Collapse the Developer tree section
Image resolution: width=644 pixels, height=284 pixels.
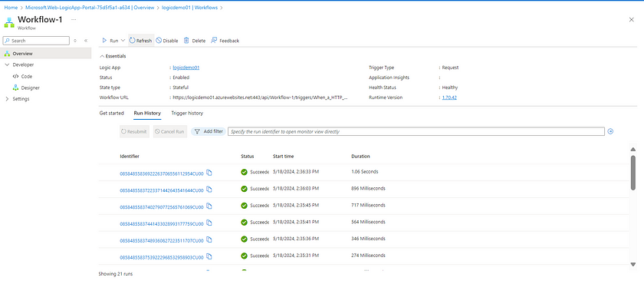(7, 65)
